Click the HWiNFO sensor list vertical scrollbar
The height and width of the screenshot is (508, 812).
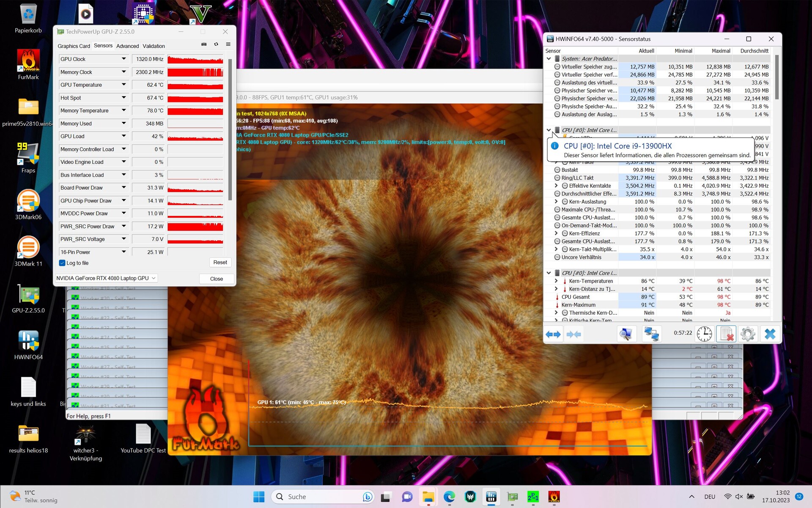(x=777, y=77)
